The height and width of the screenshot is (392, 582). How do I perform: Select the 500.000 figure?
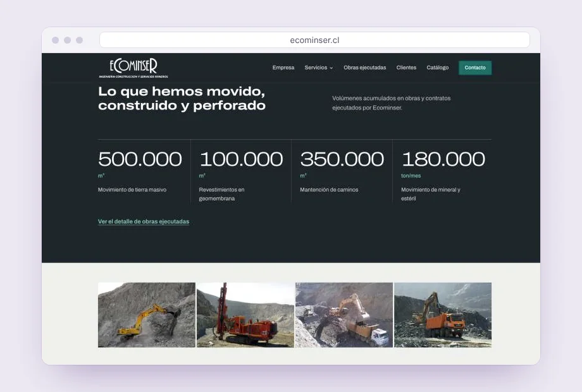140,159
